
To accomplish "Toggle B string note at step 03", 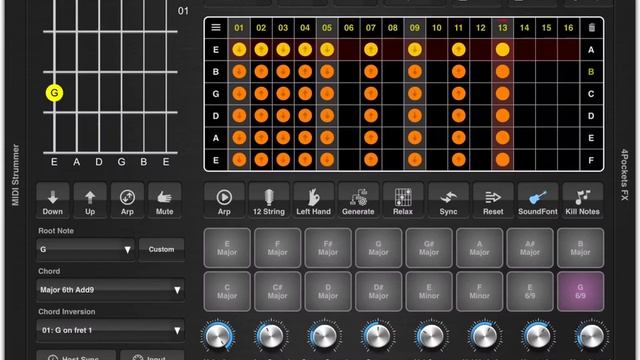I will (283, 72).
